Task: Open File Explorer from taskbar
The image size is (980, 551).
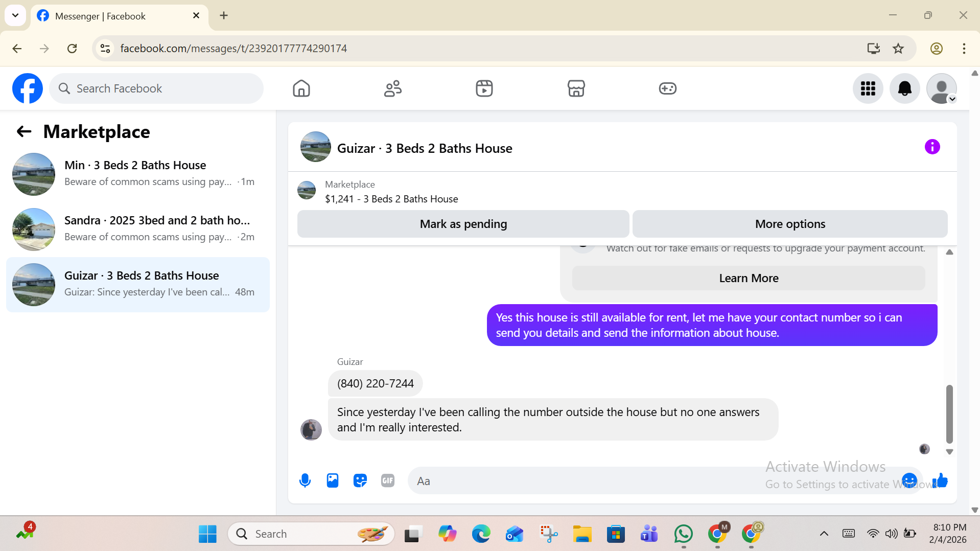Action: [x=582, y=534]
